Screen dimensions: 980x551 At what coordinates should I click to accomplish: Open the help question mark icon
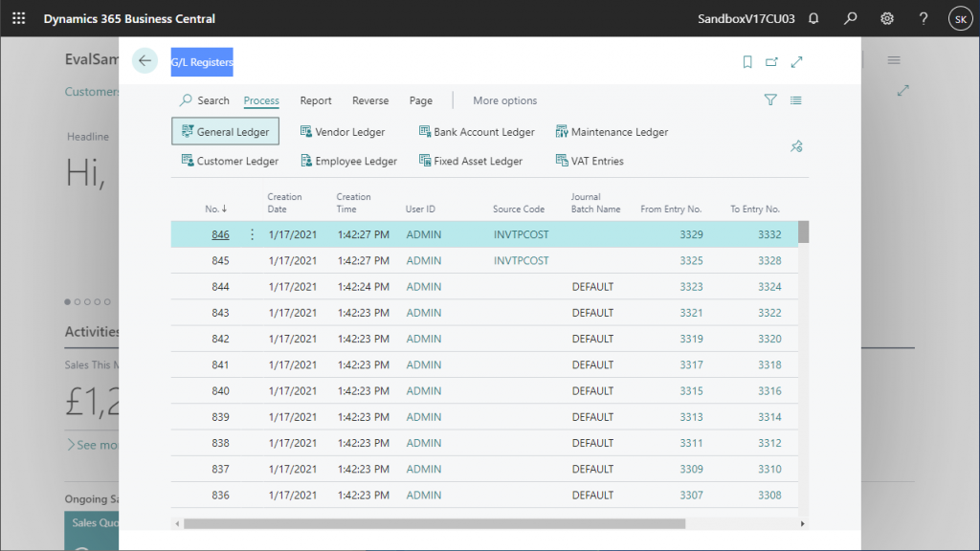[924, 18]
